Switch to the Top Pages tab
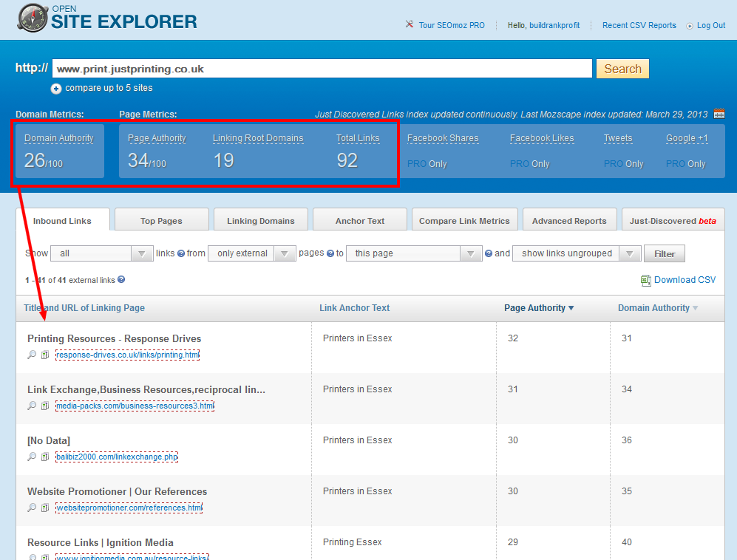 pos(161,220)
